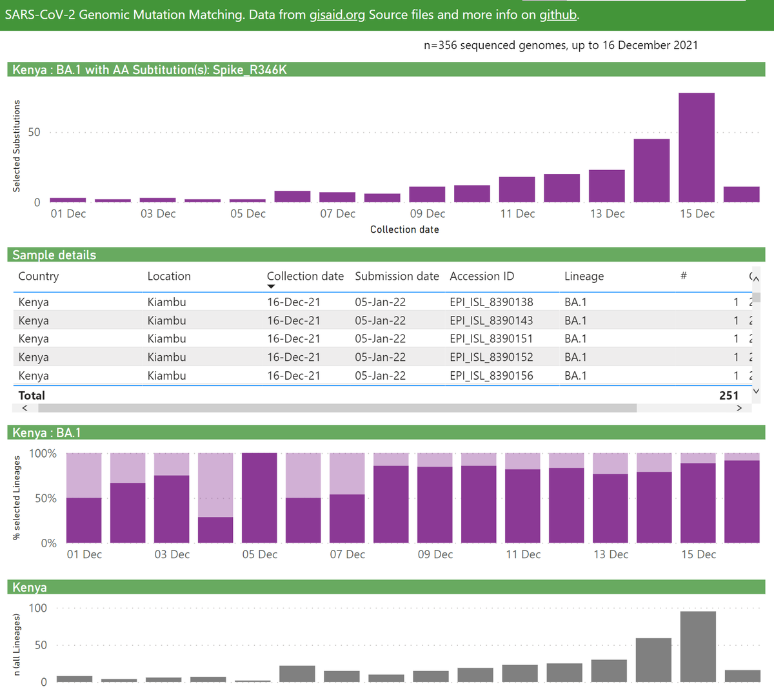Select 15 Dec gray bar in all-lineages chart
The height and width of the screenshot is (700, 774).
[x=698, y=647]
